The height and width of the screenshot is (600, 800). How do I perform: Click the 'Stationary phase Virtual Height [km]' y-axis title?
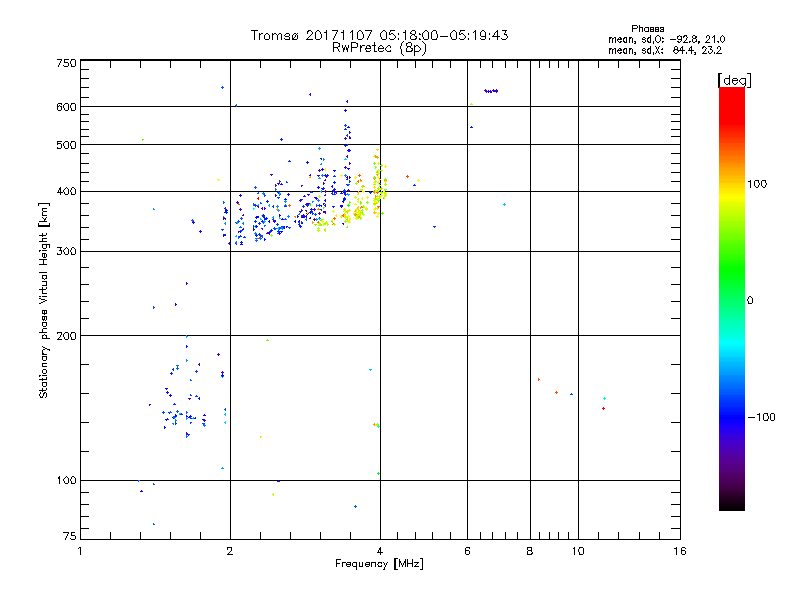point(43,301)
